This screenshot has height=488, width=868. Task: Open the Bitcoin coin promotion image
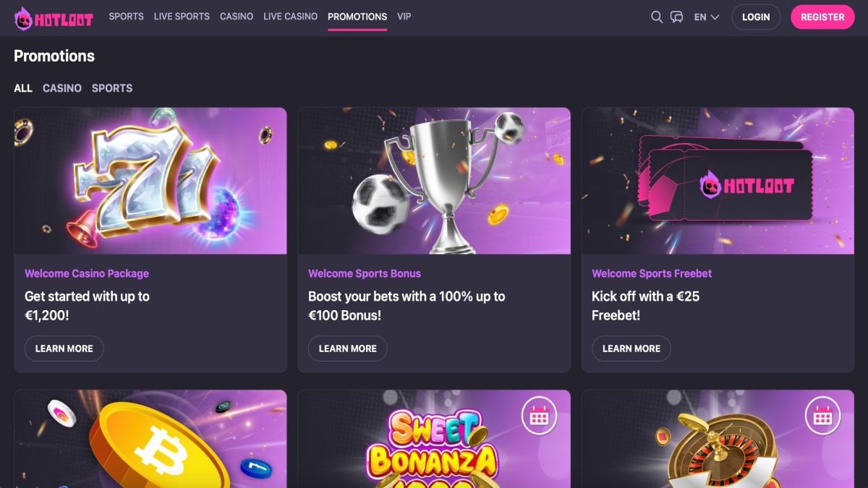[150, 439]
